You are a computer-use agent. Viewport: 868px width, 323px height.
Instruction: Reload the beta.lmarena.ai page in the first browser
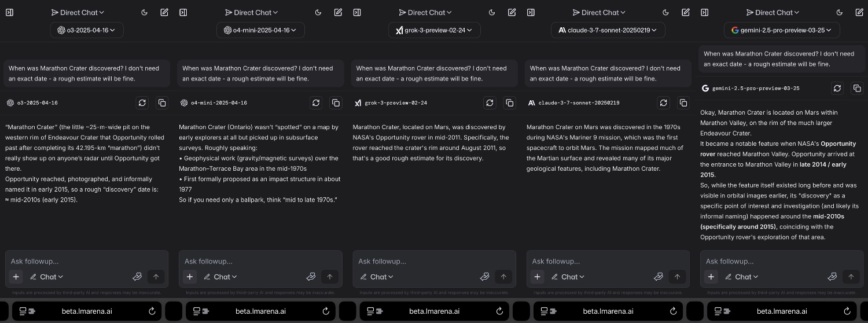(x=152, y=311)
